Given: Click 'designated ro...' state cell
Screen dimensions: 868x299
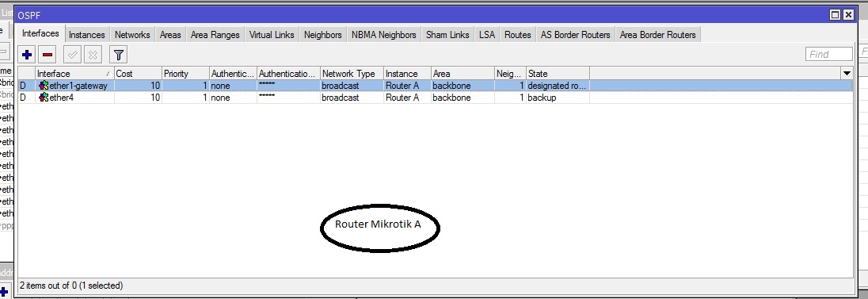Looking at the screenshot, I should (557, 86).
